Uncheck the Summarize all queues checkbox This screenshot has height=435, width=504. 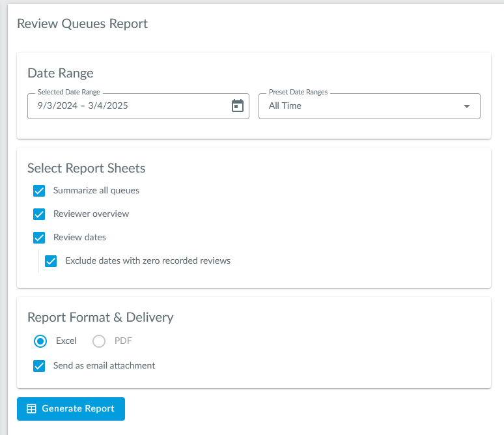coord(39,191)
